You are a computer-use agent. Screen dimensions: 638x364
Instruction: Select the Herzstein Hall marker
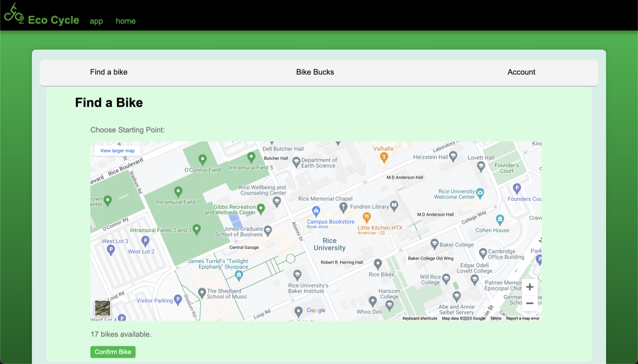(453, 156)
